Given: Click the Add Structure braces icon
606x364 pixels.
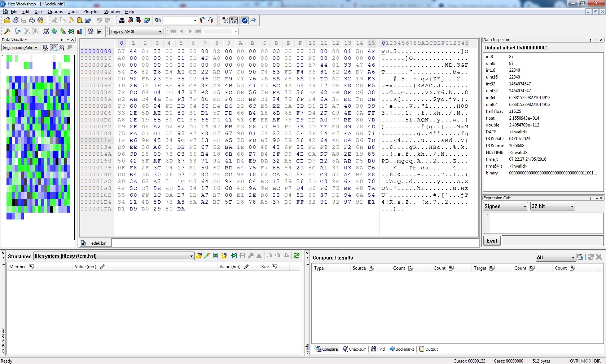Looking at the screenshot, I should point(71,32).
